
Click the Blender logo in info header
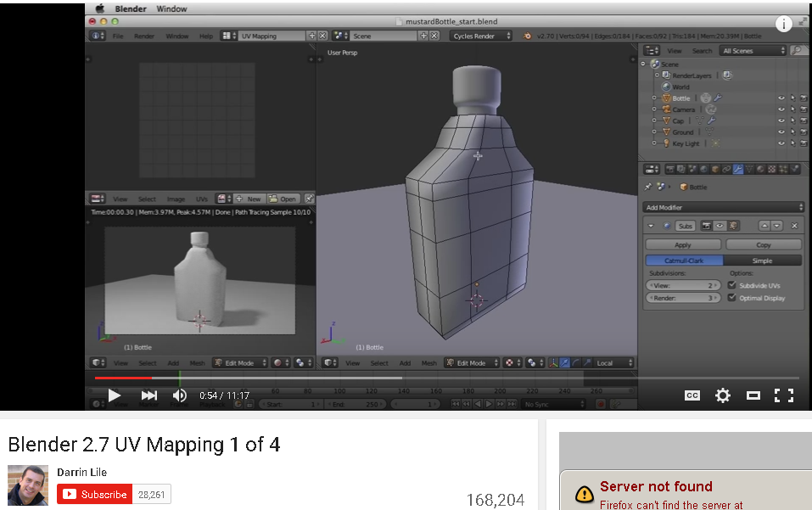(x=527, y=36)
